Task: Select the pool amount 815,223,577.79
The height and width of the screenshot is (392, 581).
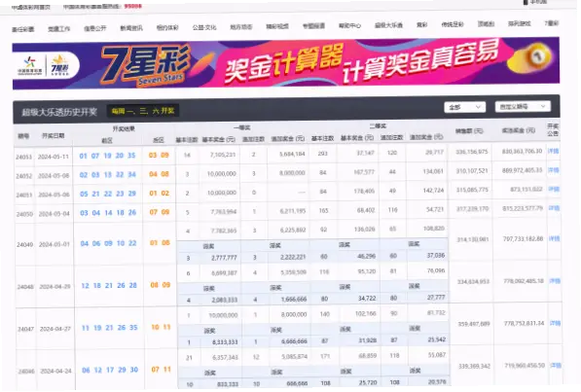Action: pyautogui.click(x=523, y=208)
